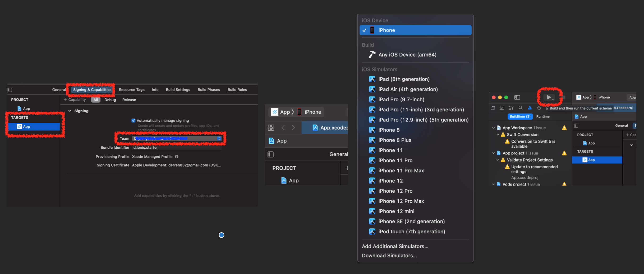
Task: Click grid related-items icon left of back arrow
Action: (271, 128)
